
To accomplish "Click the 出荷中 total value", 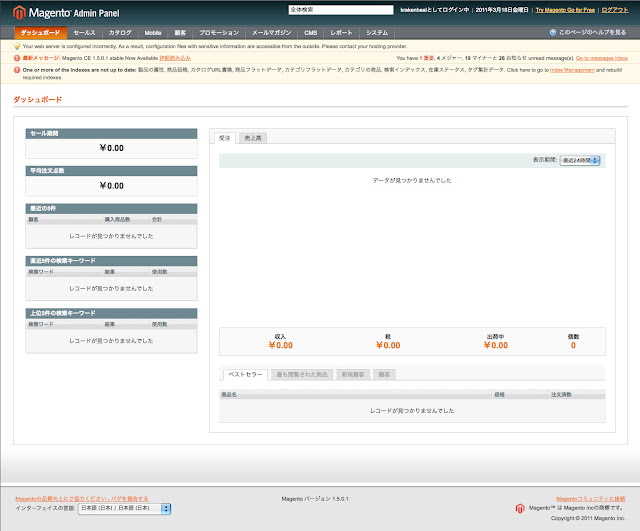I will (x=496, y=345).
